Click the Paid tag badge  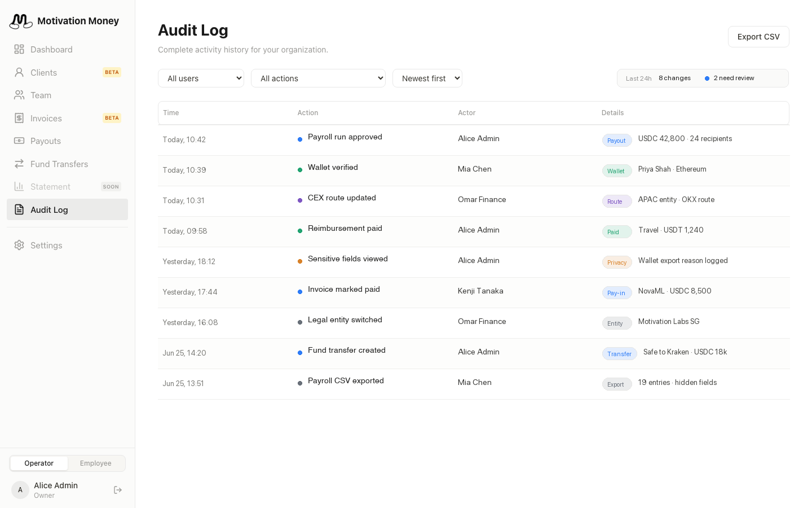616,232
